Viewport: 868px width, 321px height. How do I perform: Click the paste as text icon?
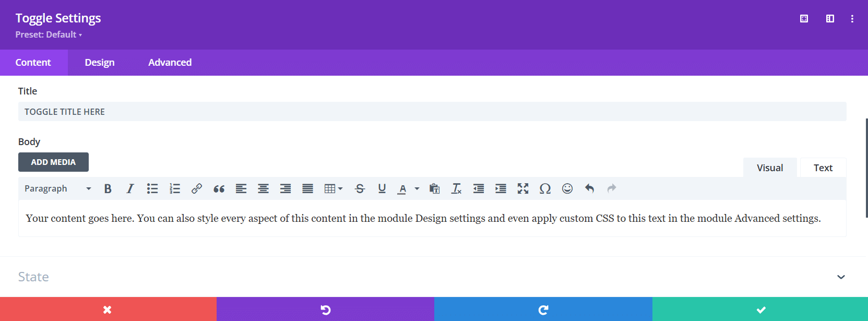click(x=434, y=189)
